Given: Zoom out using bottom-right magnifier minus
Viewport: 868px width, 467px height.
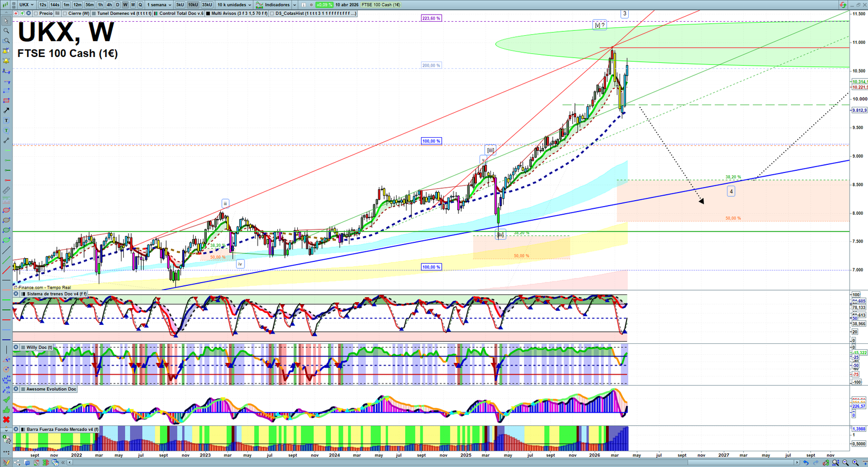Looking at the screenshot, I should 845,463.
